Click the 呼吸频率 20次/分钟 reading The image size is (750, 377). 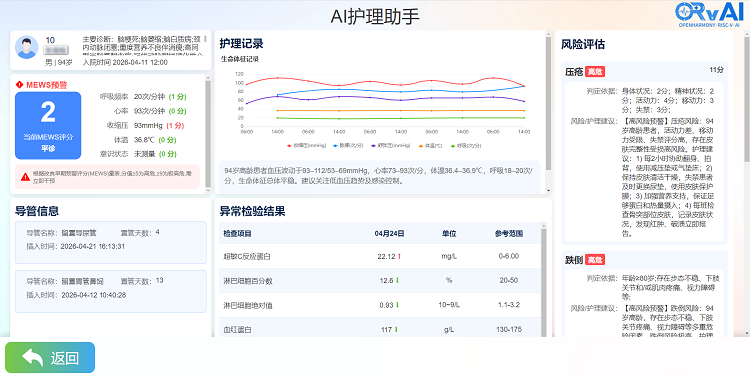coord(143,97)
